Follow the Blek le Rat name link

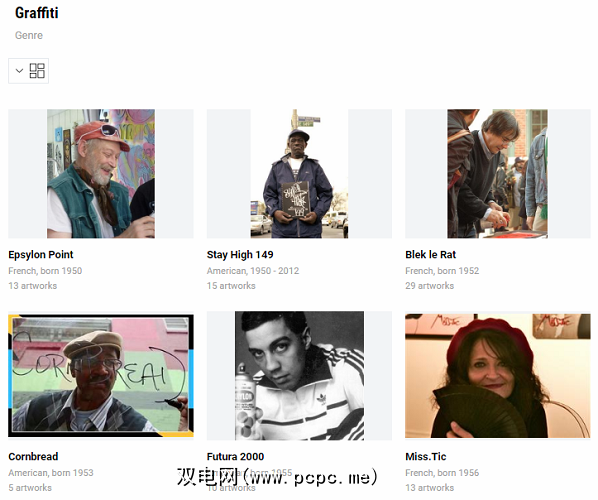[431, 255]
